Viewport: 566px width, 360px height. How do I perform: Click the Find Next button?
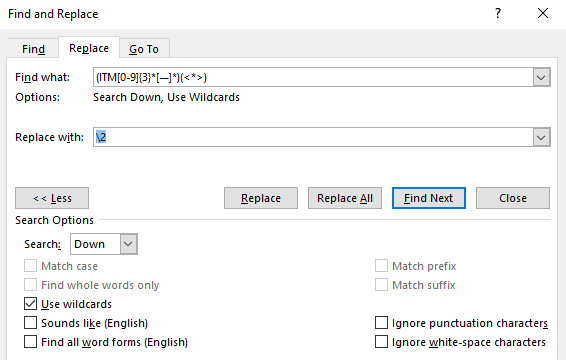[429, 198]
